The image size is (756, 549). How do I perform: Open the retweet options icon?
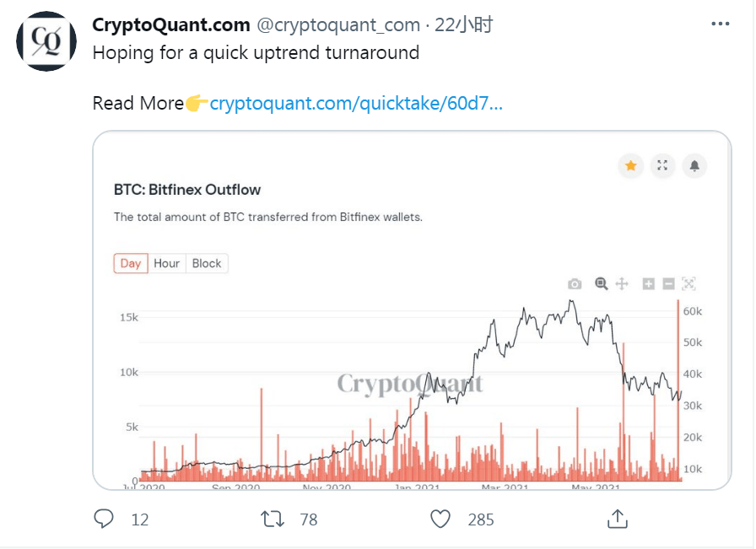[273, 519]
